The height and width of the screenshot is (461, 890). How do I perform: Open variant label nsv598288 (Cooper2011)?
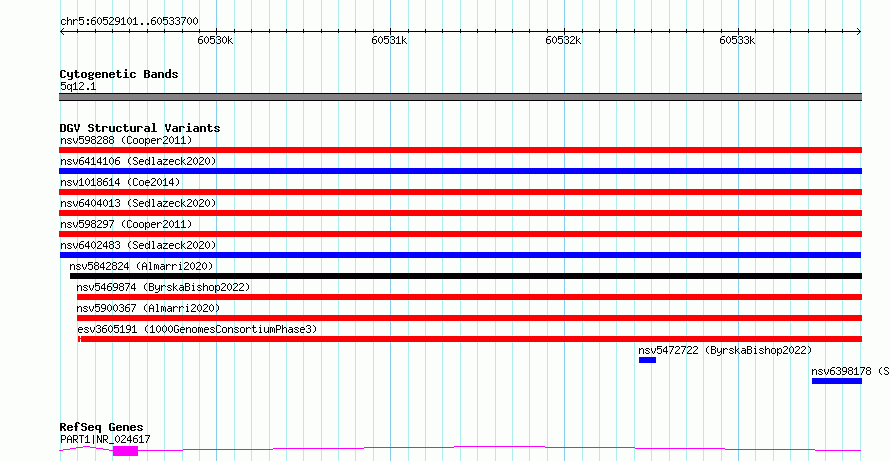(126, 140)
